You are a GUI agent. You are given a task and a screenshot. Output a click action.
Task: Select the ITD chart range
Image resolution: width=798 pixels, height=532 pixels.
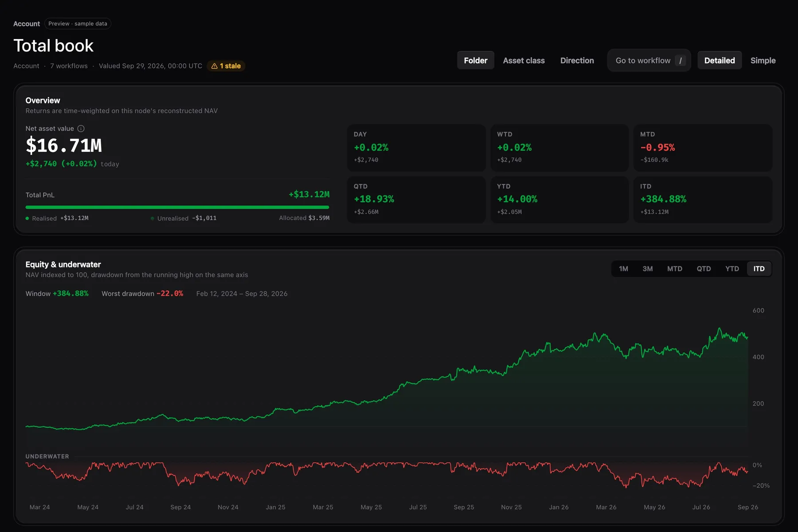pyautogui.click(x=759, y=269)
